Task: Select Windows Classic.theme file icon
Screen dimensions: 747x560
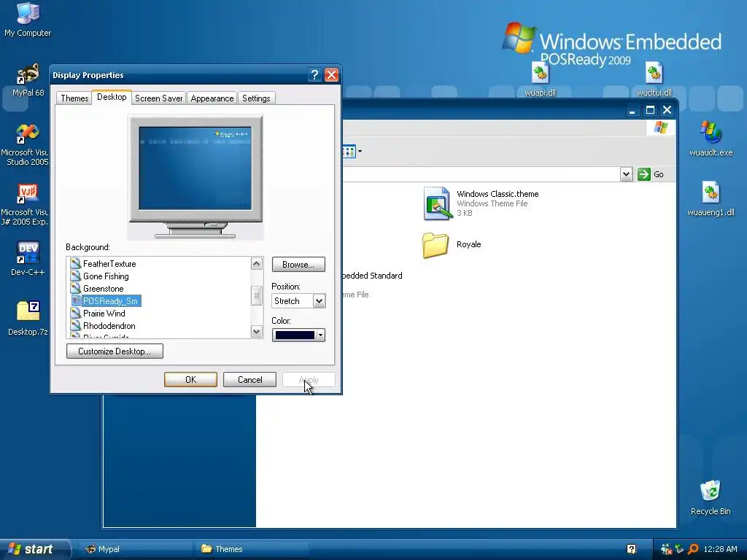Action: [x=437, y=203]
